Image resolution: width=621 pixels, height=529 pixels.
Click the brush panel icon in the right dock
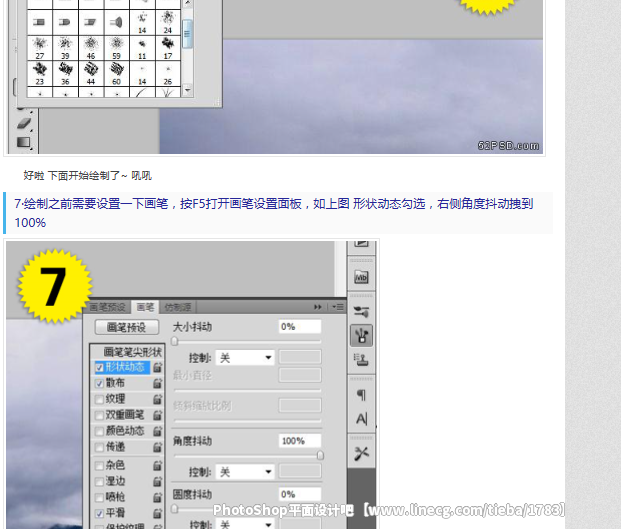(361, 336)
